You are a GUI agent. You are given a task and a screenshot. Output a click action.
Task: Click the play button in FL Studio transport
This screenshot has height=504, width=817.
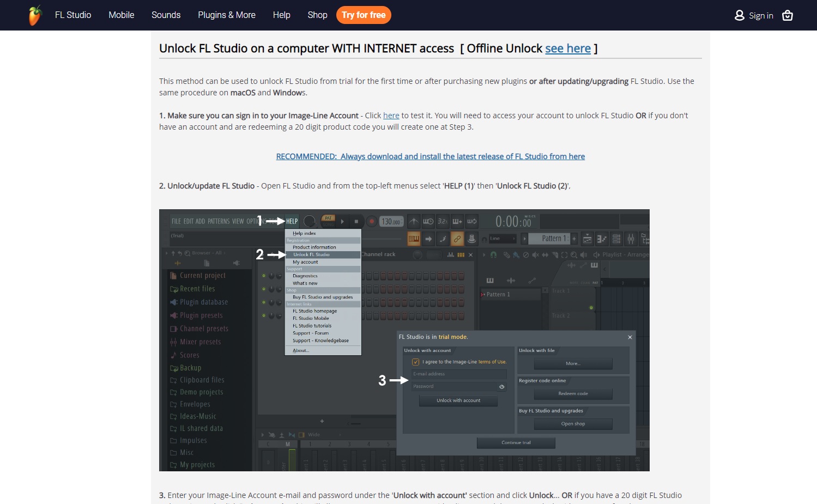coord(342,221)
